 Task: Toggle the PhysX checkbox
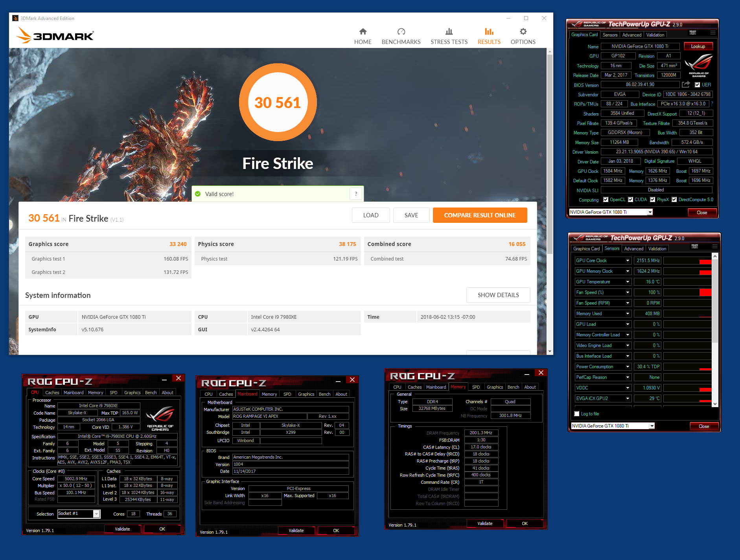pyautogui.click(x=653, y=200)
